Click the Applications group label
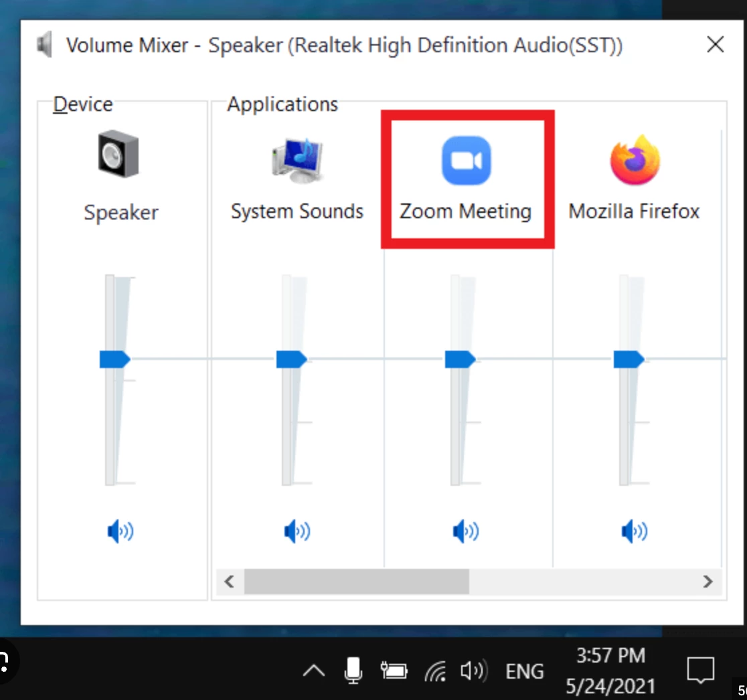Viewport: 747px width, 700px height. click(282, 104)
